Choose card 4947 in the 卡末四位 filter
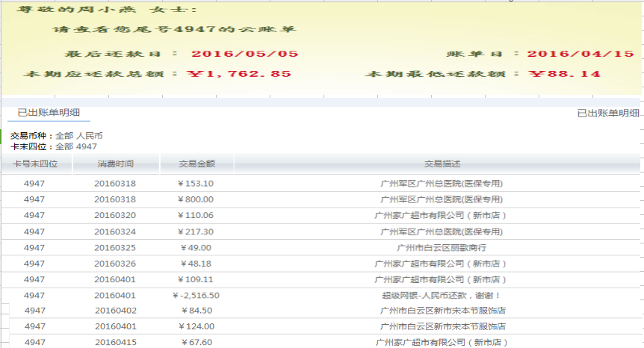The width and height of the screenshot is (644, 348). pyautogui.click(x=87, y=147)
